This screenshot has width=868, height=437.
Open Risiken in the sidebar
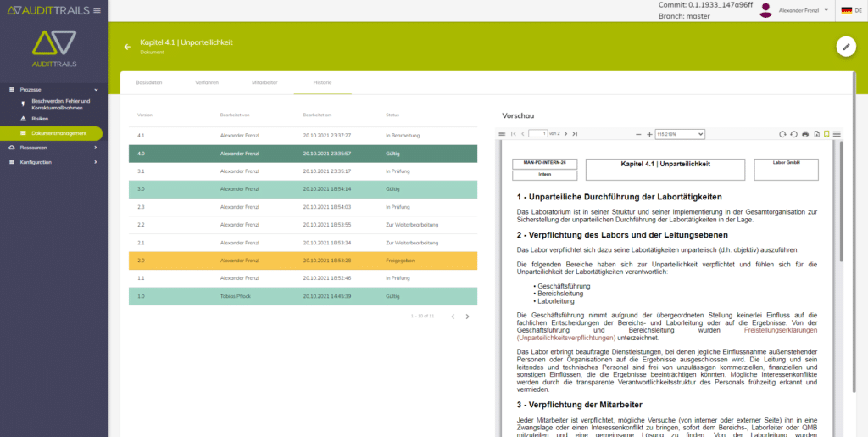tap(41, 120)
